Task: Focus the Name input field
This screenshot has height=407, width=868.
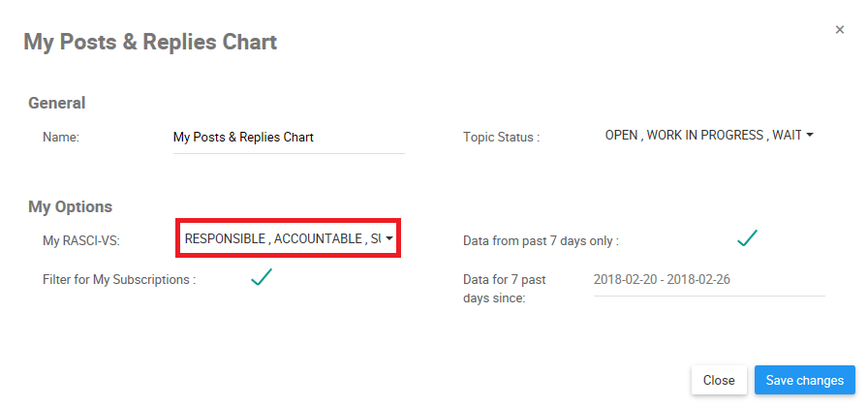Action: point(288,138)
